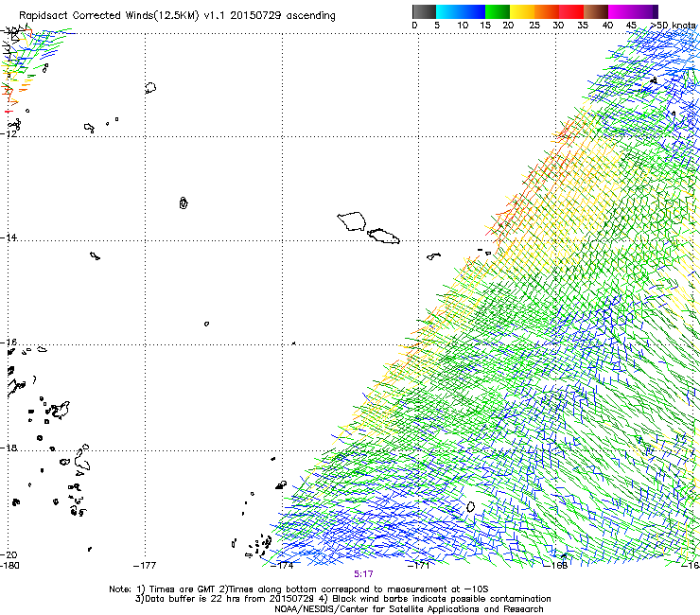Viewport: 700px width, 615px height.
Task: Click the red 30-35 knots legend segment
Action: pos(571,11)
